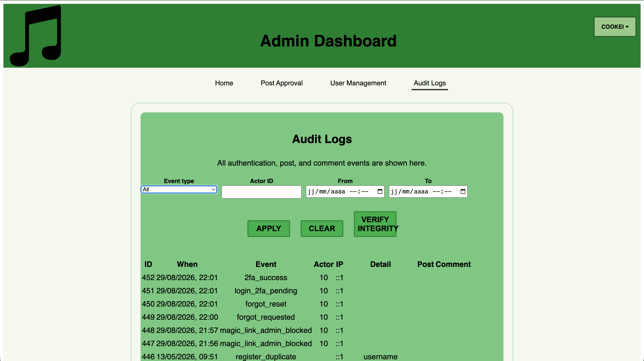Open the From date calendar picker icon
The height and width of the screenshot is (361, 644).
380,191
